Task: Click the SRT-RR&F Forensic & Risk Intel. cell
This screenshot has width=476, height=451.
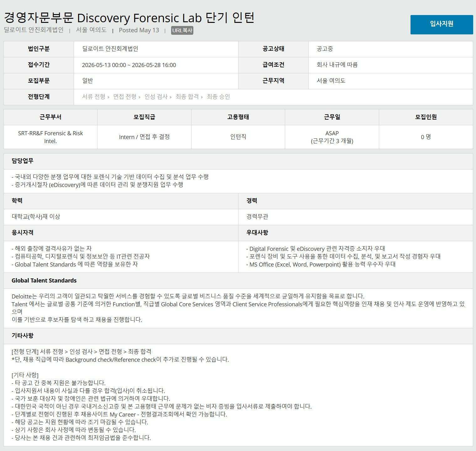Action: (x=50, y=137)
